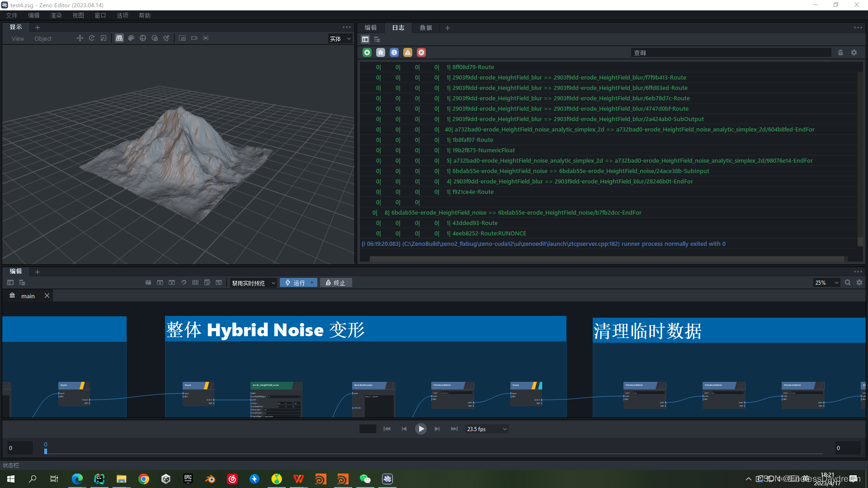Screen dimensions: 868x488
Task: Click the color palette icon in viewport toolbar
Action: [131, 38]
